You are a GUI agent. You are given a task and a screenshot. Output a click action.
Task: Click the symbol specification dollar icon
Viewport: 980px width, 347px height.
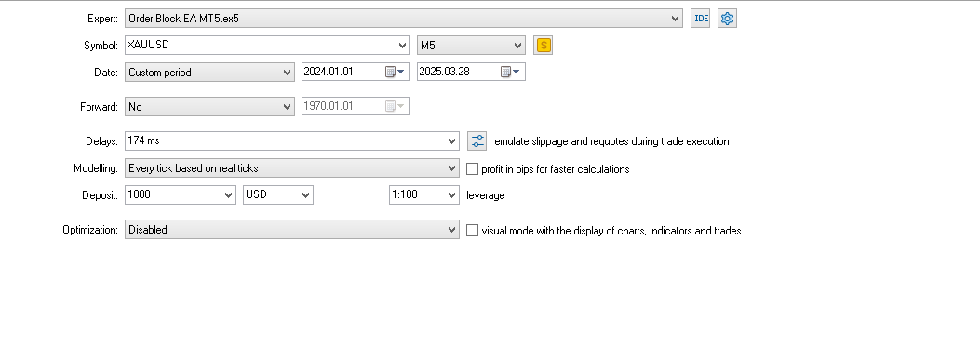(544, 45)
